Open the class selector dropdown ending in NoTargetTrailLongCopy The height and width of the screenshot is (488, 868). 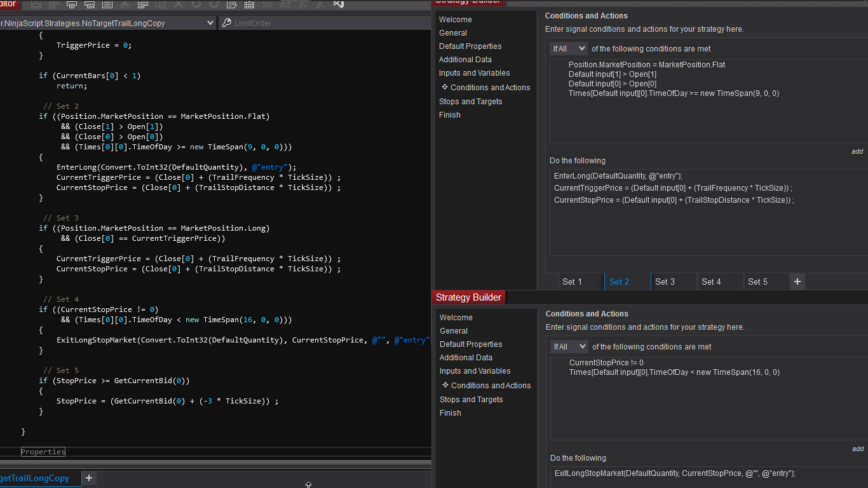[x=210, y=23]
